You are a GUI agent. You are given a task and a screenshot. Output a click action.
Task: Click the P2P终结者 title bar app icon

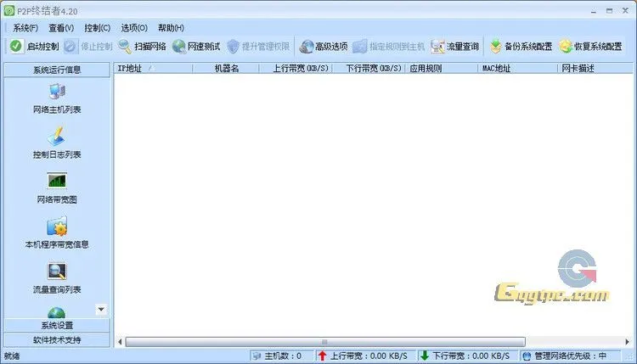pos(9,10)
